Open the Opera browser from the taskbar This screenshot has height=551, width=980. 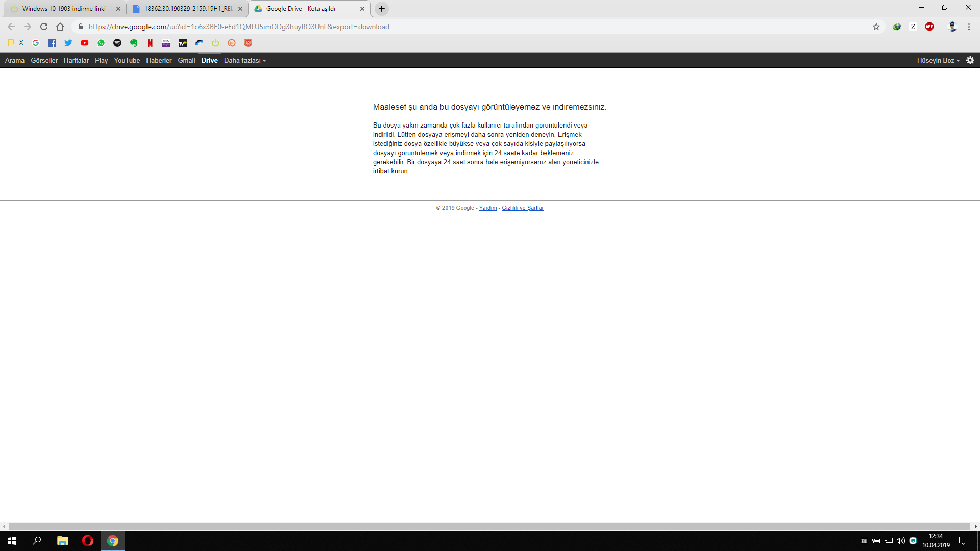(x=88, y=541)
